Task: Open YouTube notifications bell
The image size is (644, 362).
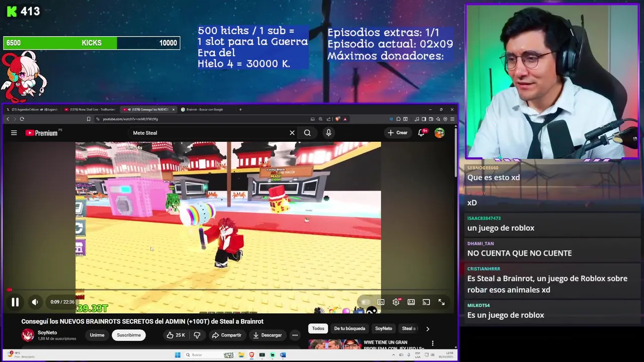Action: (x=421, y=133)
